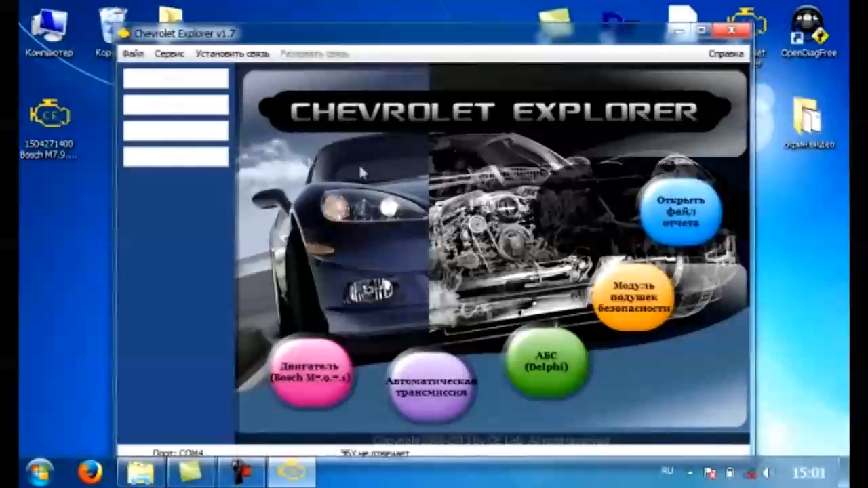Click the ЭБУ не отвечает status text
The height and width of the screenshot is (488, 868).
374,453
